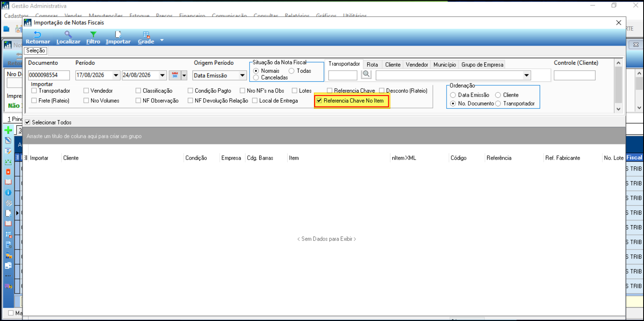Enable the Lotes import checkbox
The image size is (644, 321).
[x=294, y=91]
